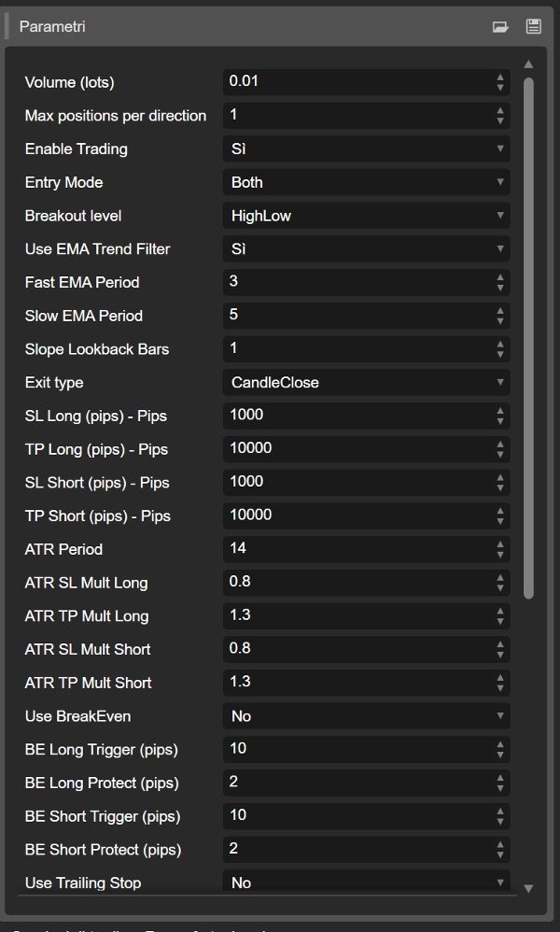Click the load parameters folder icon
This screenshot has width=560, height=932.
point(500,27)
